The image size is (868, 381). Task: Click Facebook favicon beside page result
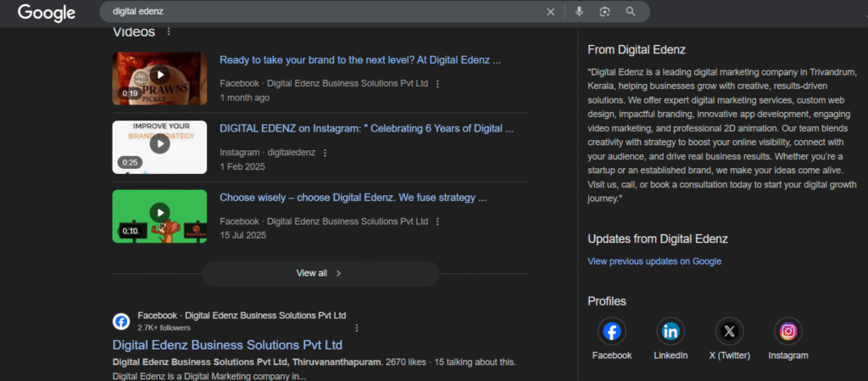tap(121, 322)
